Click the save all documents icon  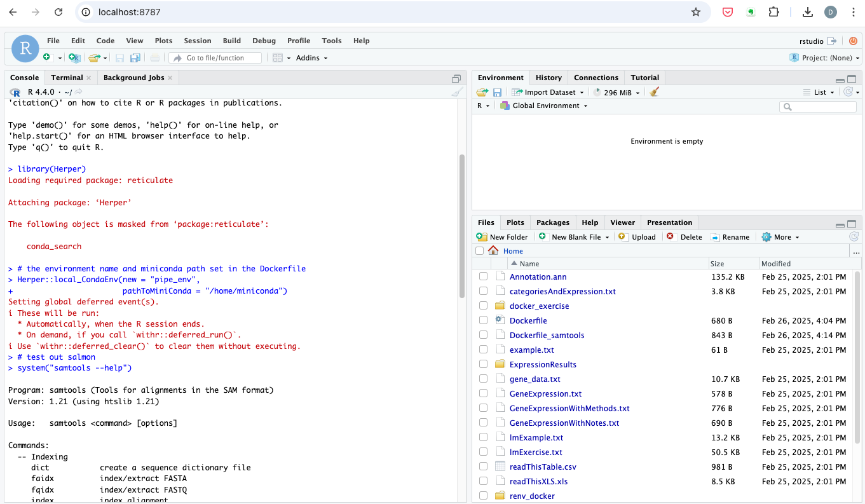pos(135,58)
